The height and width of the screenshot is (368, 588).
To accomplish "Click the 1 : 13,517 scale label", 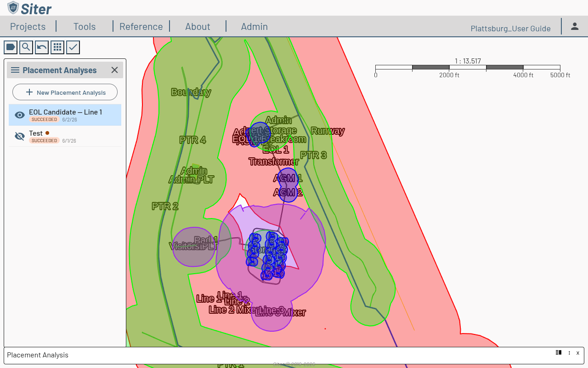I will (468, 61).
